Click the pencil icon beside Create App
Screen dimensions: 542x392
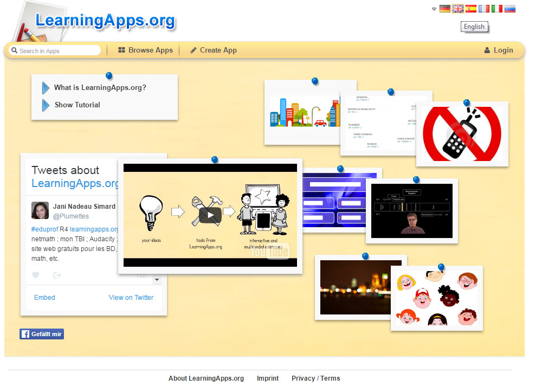193,50
